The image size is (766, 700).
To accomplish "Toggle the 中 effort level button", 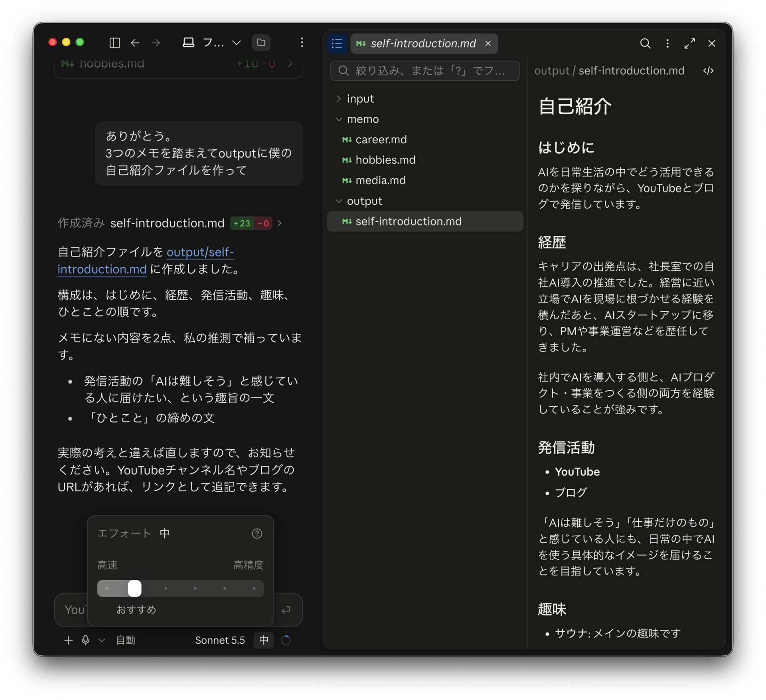I will (x=264, y=640).
